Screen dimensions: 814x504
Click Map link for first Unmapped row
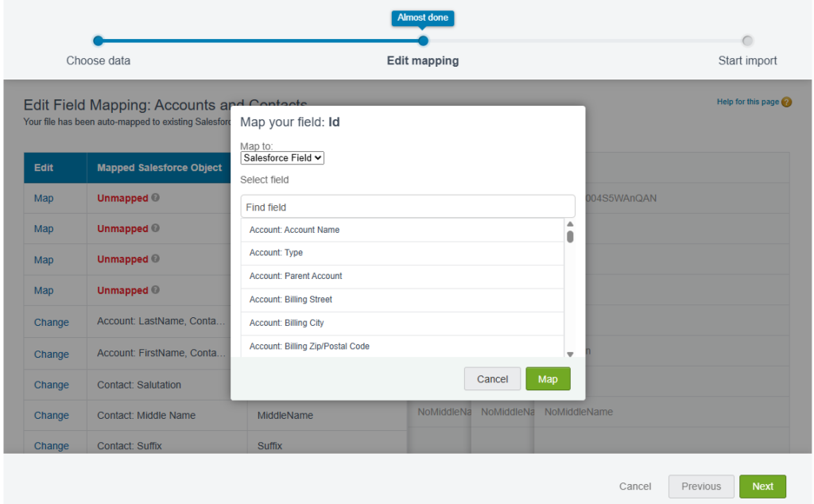pos(44,198)
